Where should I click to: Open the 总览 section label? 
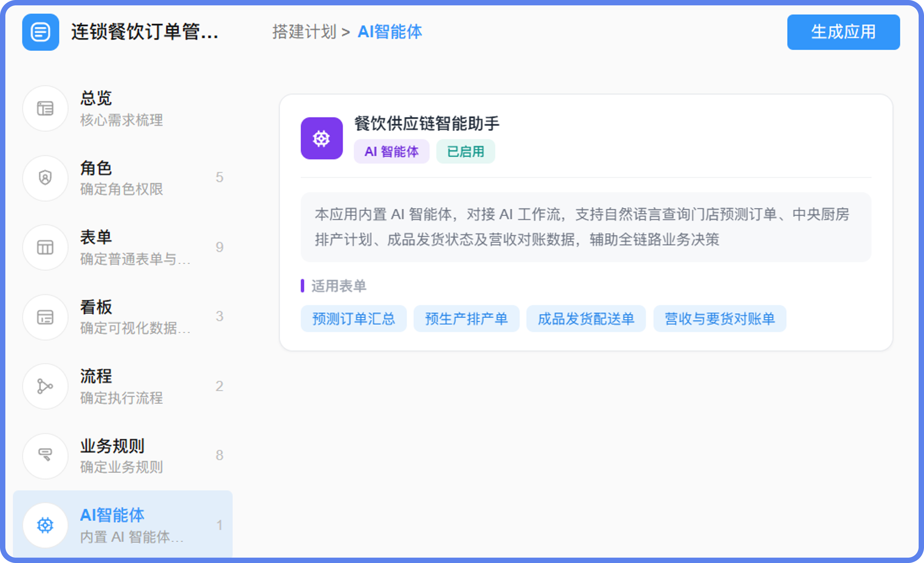tap(96, 98)
